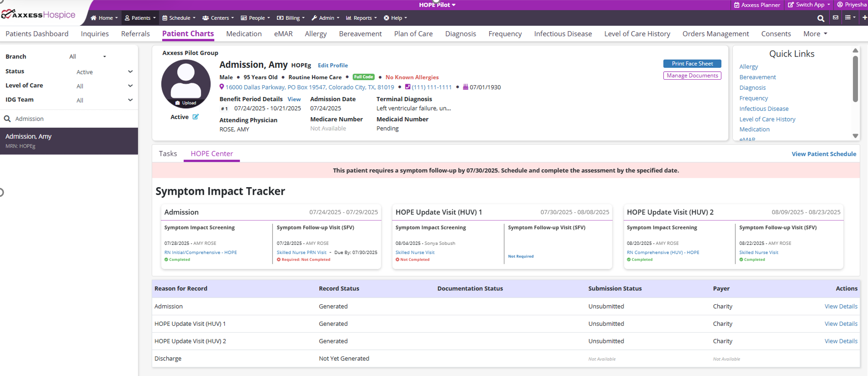Go to Patients Dashboard tab

pos(37,34)
